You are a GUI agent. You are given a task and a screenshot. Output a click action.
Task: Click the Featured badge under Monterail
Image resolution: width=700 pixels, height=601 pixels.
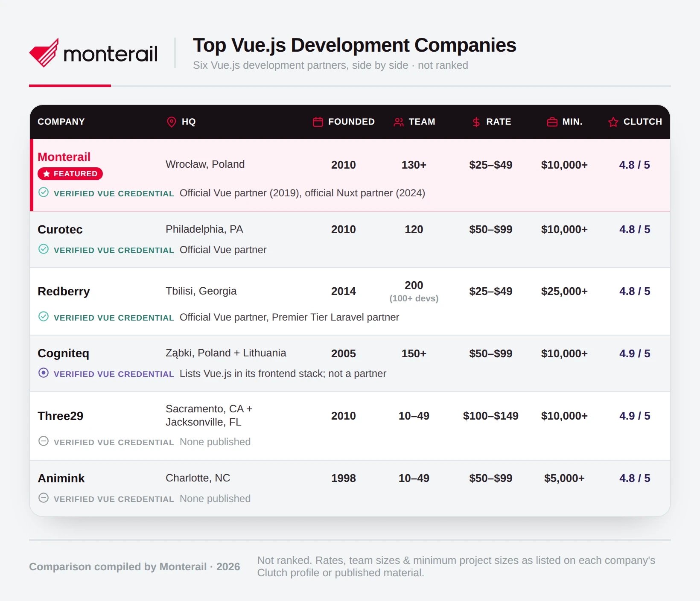tap(70, 174)
